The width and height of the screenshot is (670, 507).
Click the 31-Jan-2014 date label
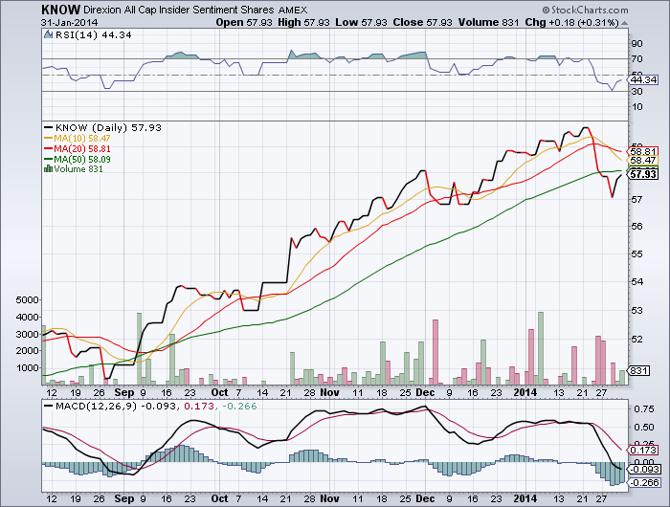pyautogui.click(x=70, y=22)
